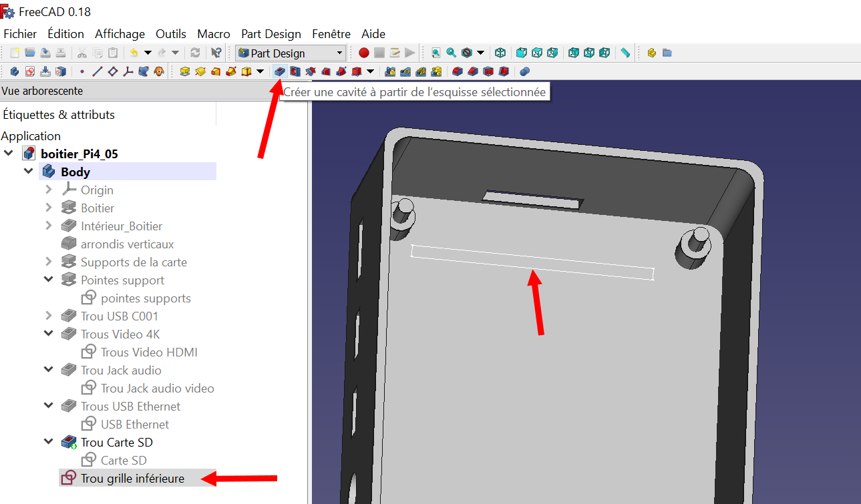Open the Aide menu

(373, 33)
